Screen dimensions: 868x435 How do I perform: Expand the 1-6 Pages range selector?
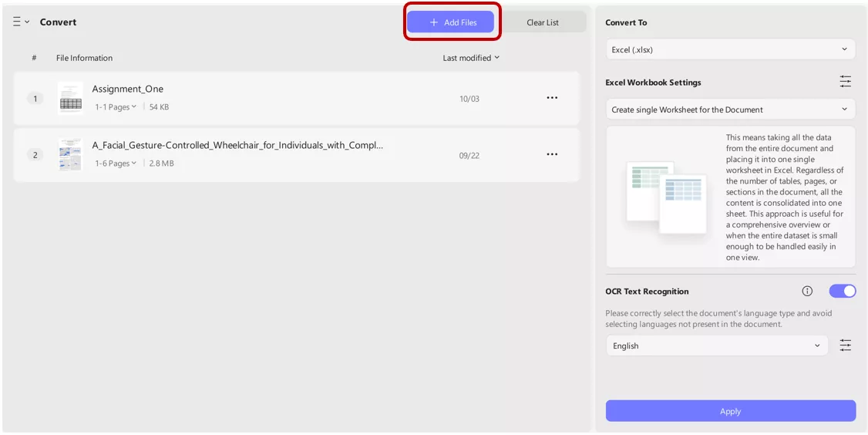(116, 164)
